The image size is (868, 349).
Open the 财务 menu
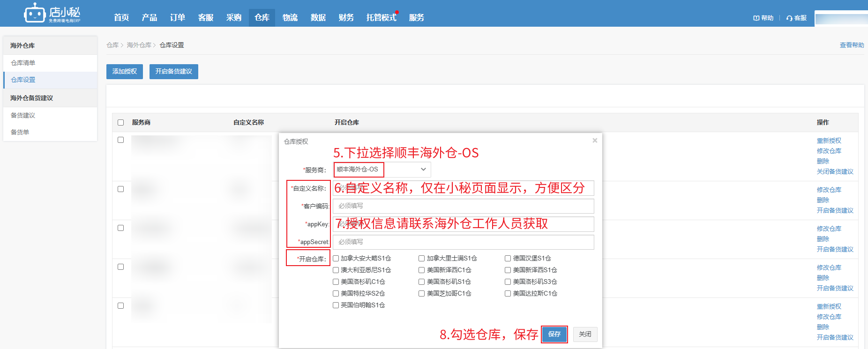click(346, 17)
